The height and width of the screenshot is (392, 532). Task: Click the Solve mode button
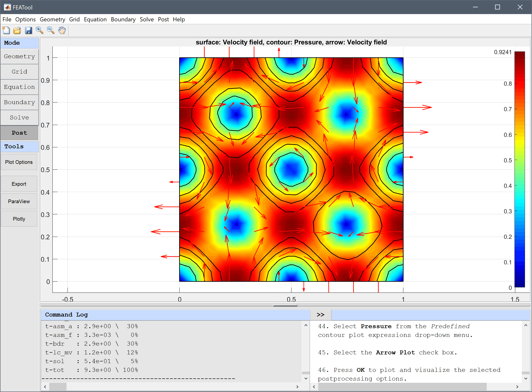point(19,117)
